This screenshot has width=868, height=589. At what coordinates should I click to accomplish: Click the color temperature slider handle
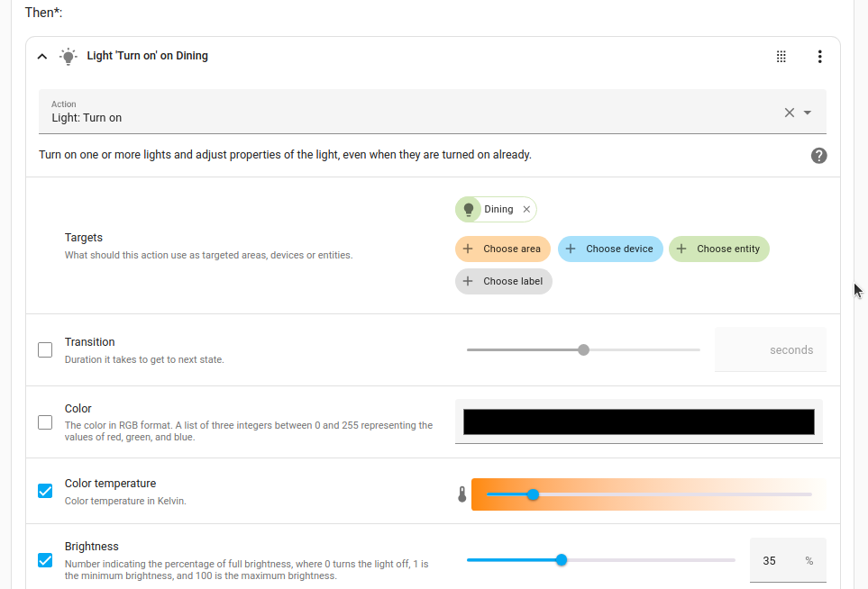tap(533, 494)
